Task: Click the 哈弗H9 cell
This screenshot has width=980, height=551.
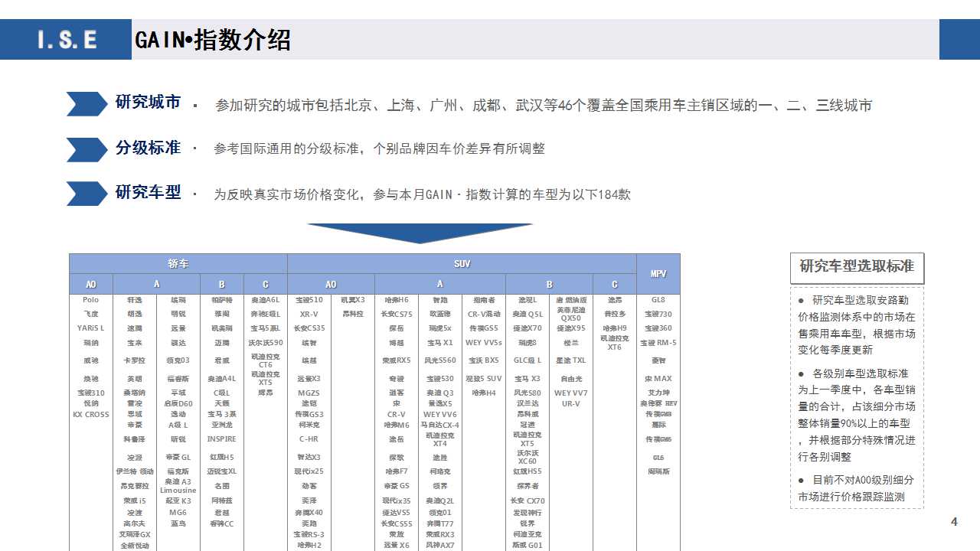Action: [614, 328]
